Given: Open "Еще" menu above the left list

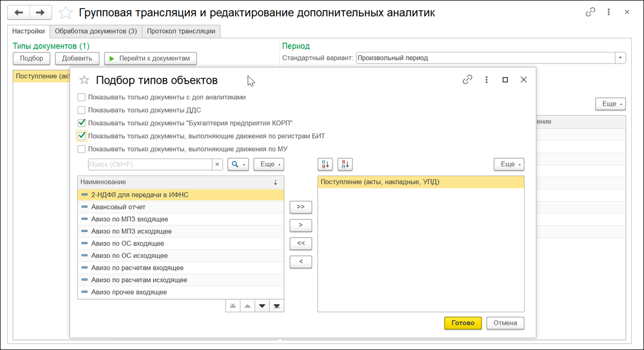Looking at the screenshot, I should pyautogui.click(x=268, y=164).
